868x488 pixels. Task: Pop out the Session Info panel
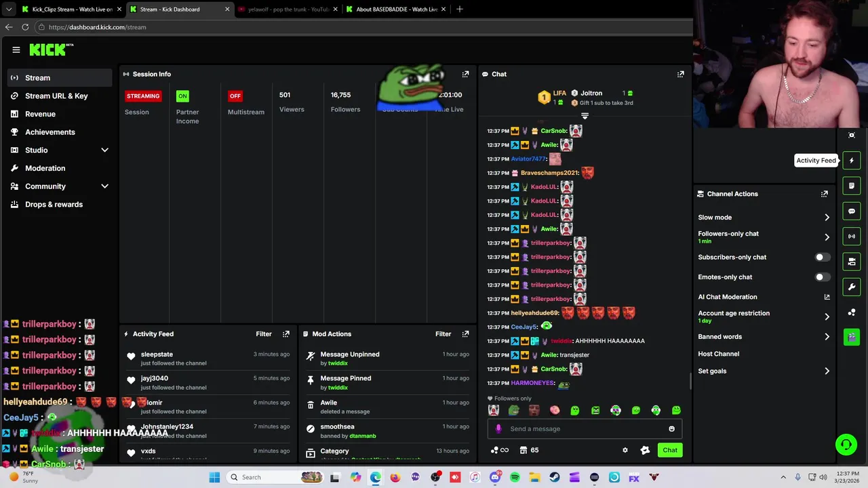point(465,74)
